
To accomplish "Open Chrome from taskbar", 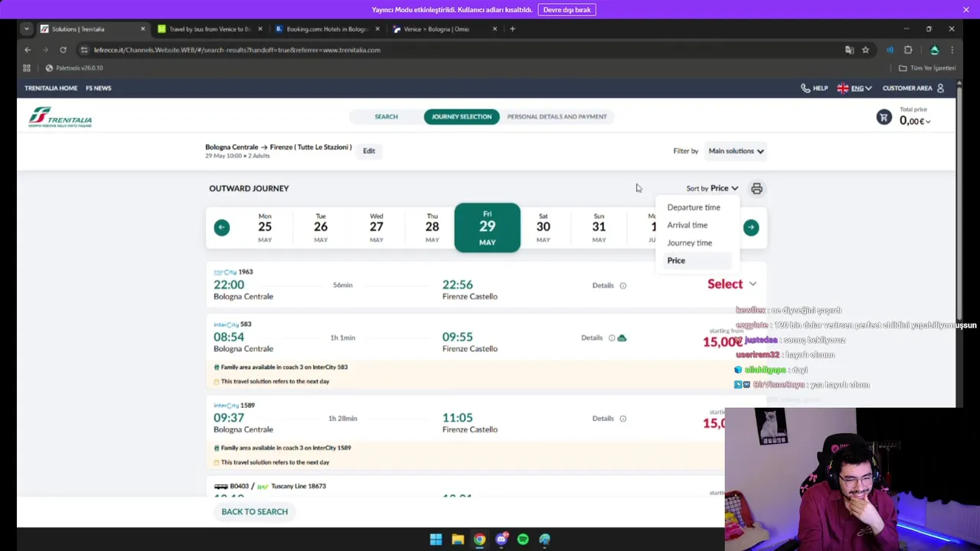I will click(x=479, y=540).
